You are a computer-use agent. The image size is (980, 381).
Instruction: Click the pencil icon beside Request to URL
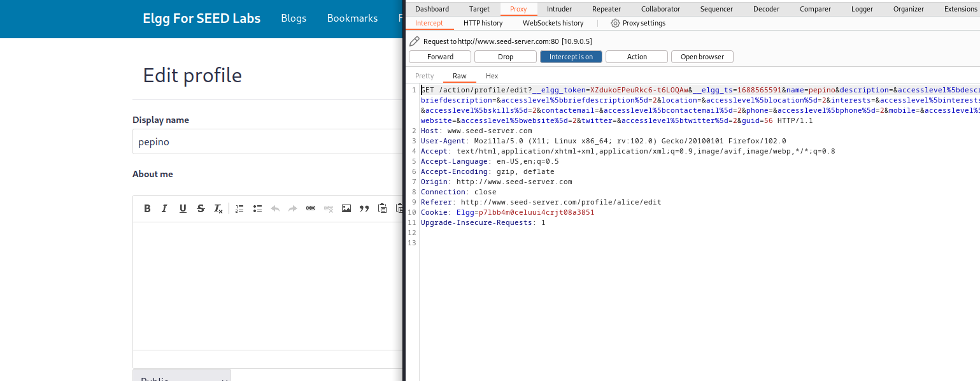[x=415, y=41]
